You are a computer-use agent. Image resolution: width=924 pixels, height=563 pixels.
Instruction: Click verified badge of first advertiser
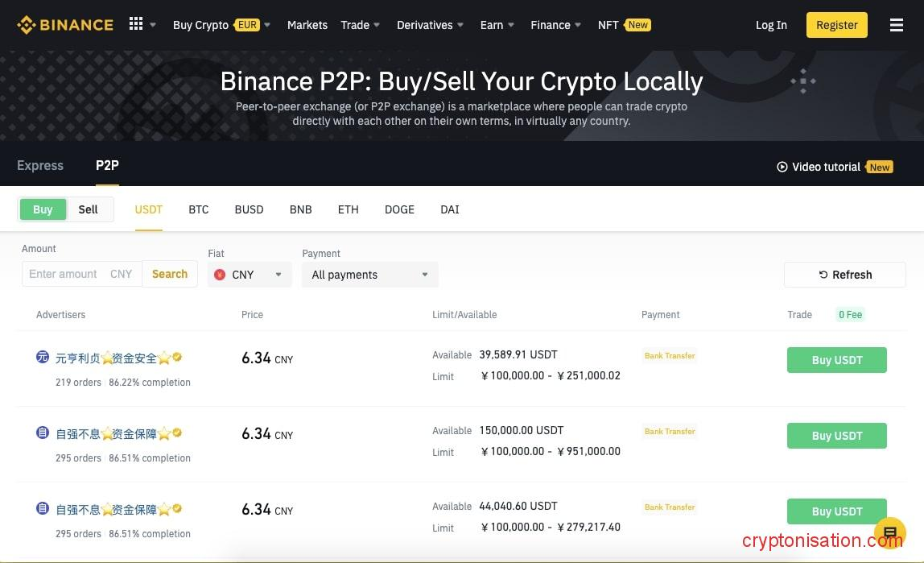click(x=177, y=357)
